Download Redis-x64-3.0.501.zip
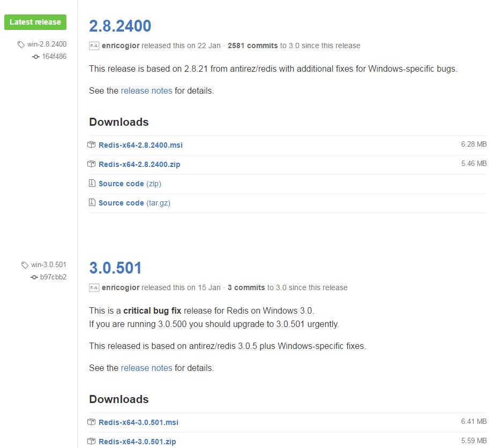Viewport: 494px width, 448px height. [x=137, y=442]
